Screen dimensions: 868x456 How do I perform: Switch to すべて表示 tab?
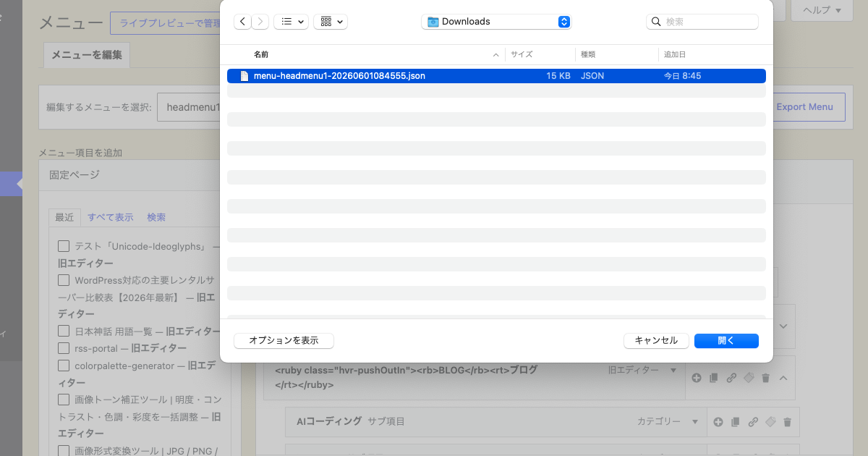point(111,217)
